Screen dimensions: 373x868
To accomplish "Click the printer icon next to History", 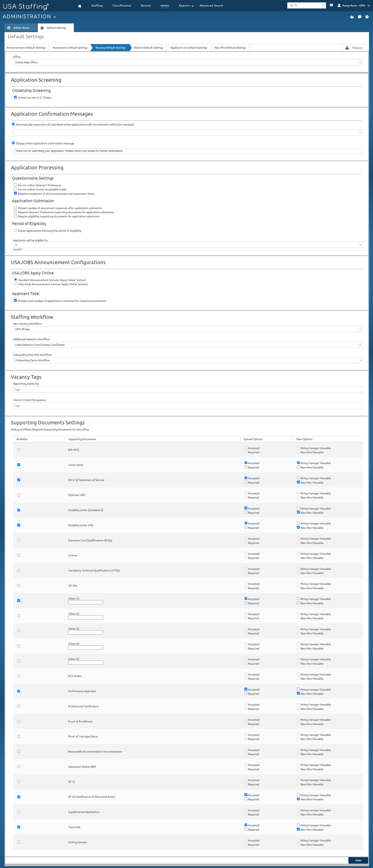I will coord(347,48).
